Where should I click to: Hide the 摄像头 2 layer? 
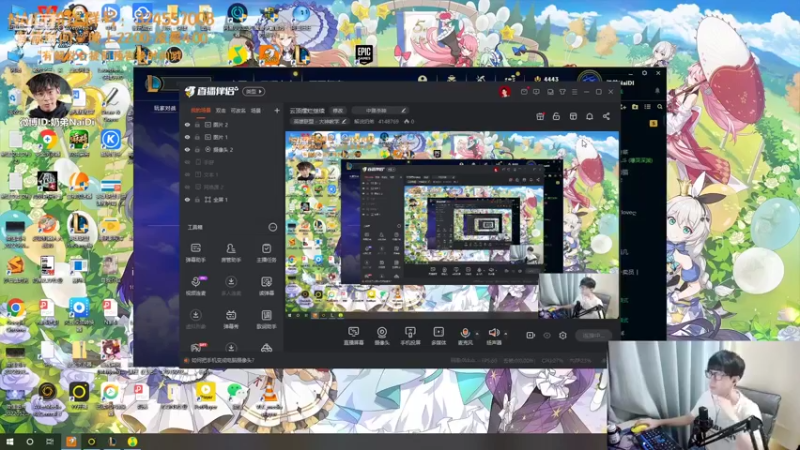pos(187,150)
